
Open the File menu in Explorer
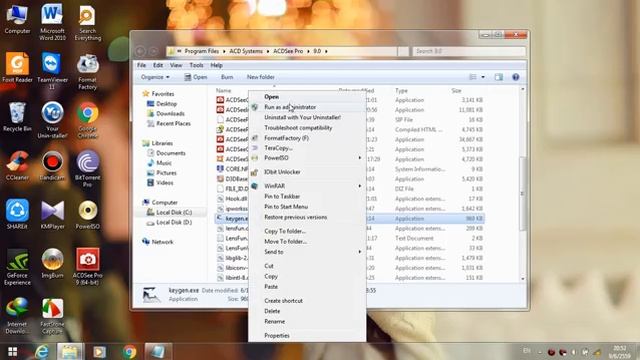tap(142, 65)
